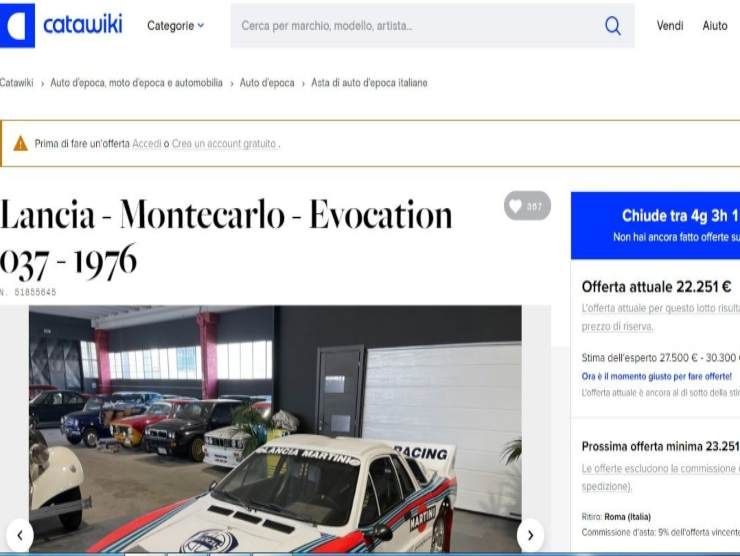Viewport: 740px width, 556px height.
Task: Show next photo with right arrow
Action: (530, 535)
